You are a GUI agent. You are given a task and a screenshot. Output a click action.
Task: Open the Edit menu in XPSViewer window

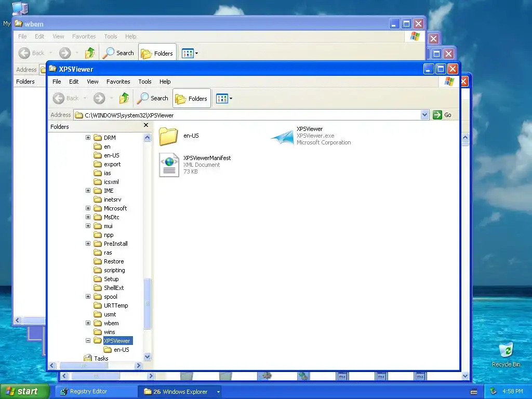coord(74,82)
